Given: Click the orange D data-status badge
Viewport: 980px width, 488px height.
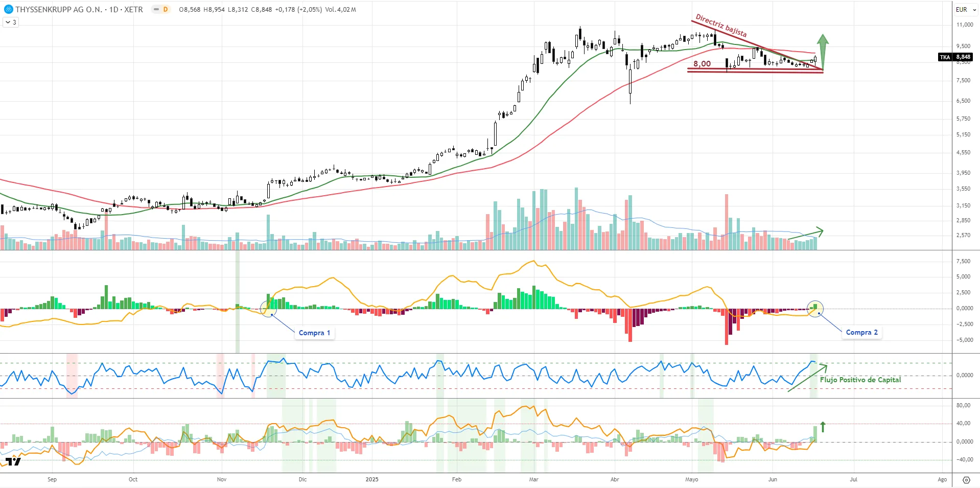Looking at the screenshot, I should (x=166, y=9).
